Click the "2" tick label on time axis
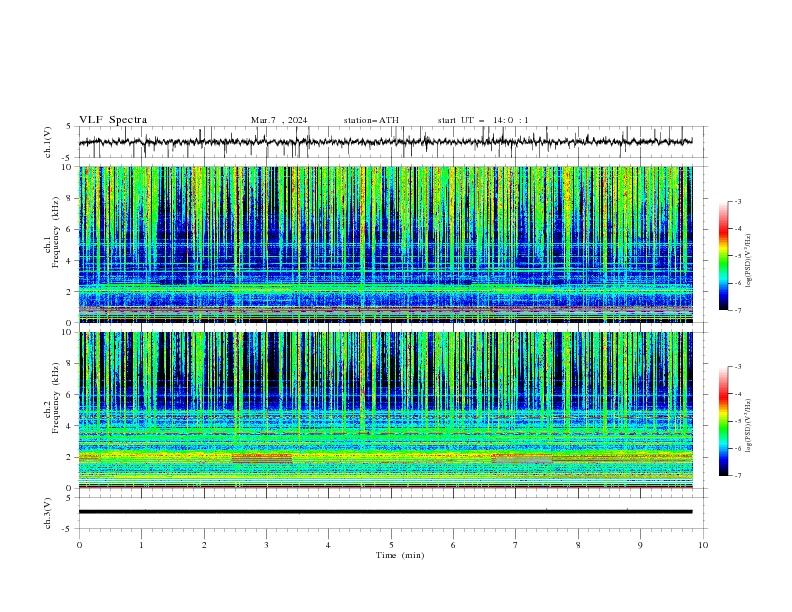 (x=204, y=545)
